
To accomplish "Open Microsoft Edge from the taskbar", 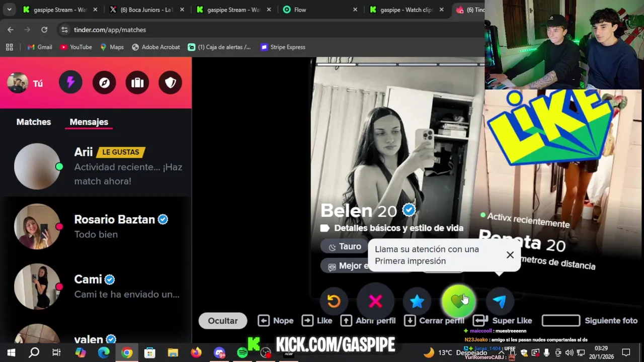I will pos(104,353).
